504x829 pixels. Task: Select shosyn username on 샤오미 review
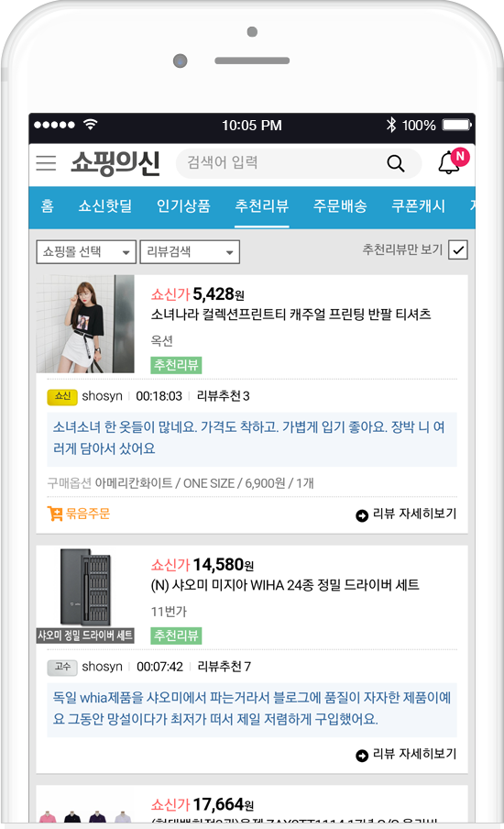(x=102, y=667)
